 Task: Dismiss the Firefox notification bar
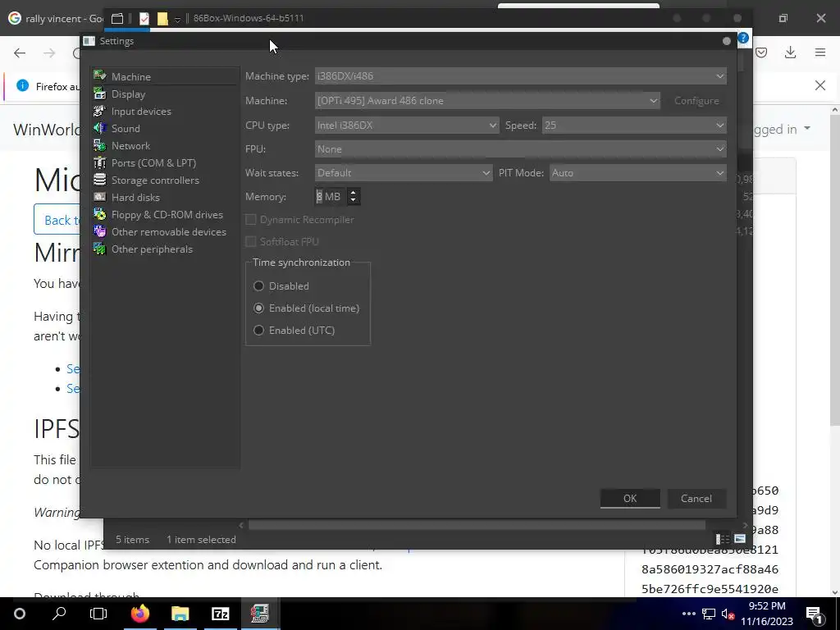(820, 85)
